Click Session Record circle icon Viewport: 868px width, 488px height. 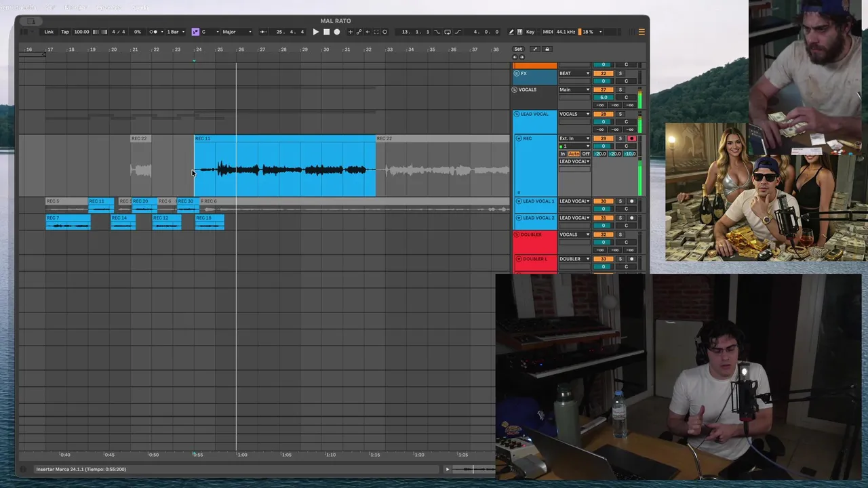[x=384, y=32]
